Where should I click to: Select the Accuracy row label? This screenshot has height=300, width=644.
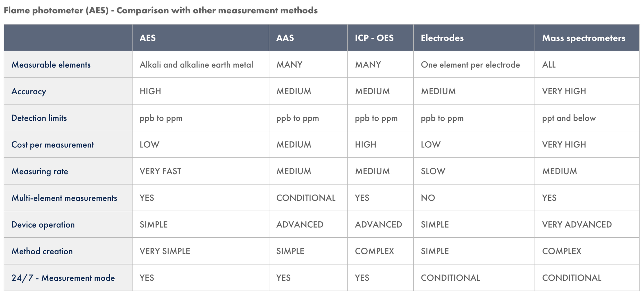[29, 91]
